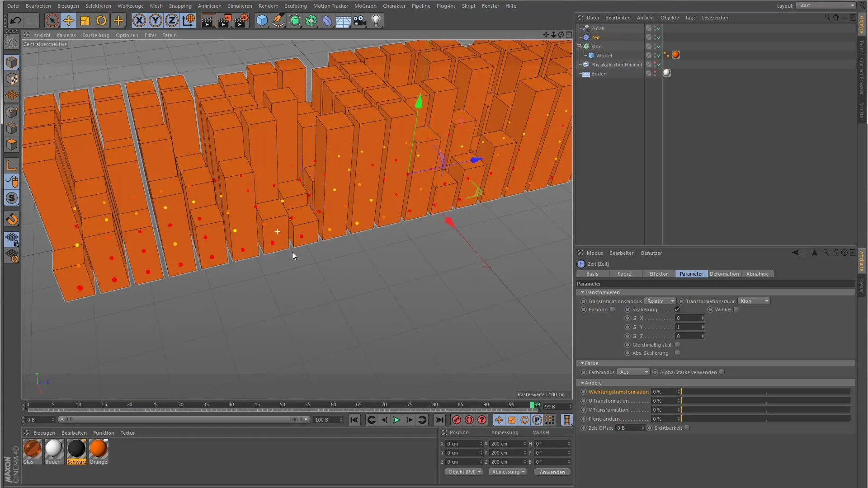This screenshot has height=488, width=868.
Task: Select the Live Selection tool
Action: (52, 20)
